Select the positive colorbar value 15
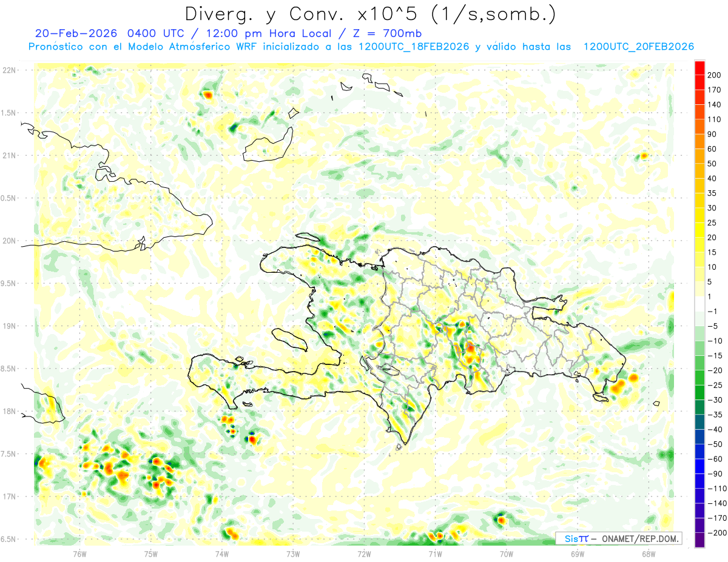 click(712, 252)
